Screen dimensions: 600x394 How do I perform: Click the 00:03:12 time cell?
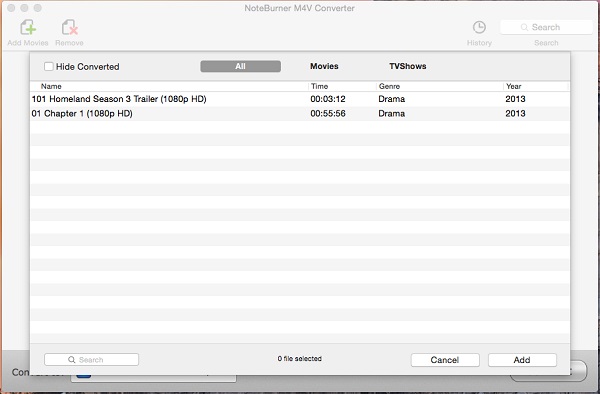[328, 99]
